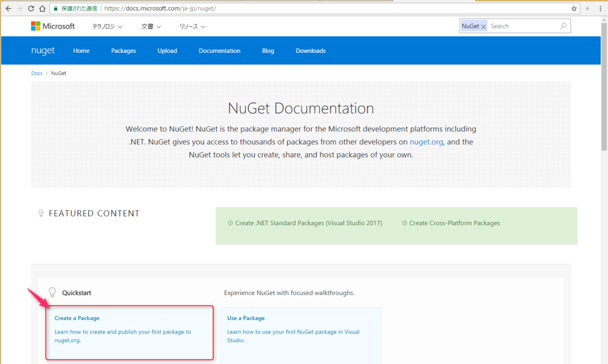Expand the テクノロジ dropdown menu
The height and width of the screenshot is (364, 608).
[x=107, y=27]
